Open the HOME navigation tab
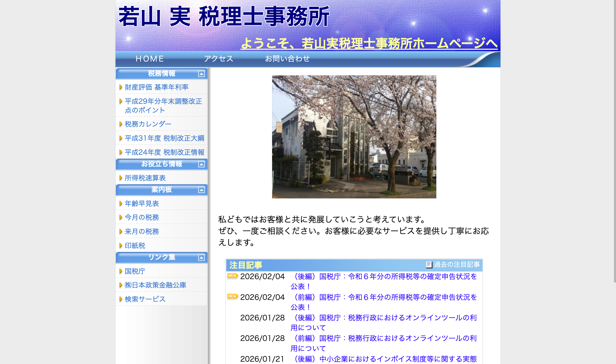 coord(150,59)
